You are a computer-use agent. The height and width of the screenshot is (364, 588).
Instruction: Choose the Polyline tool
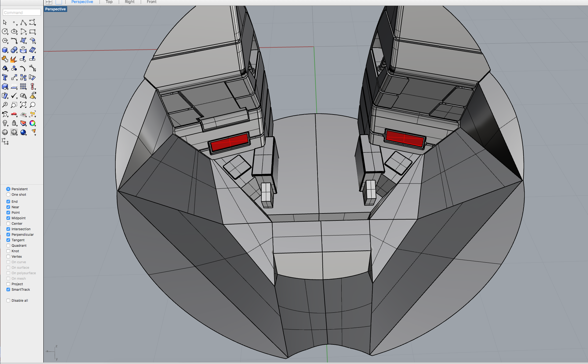pos(23,22)
